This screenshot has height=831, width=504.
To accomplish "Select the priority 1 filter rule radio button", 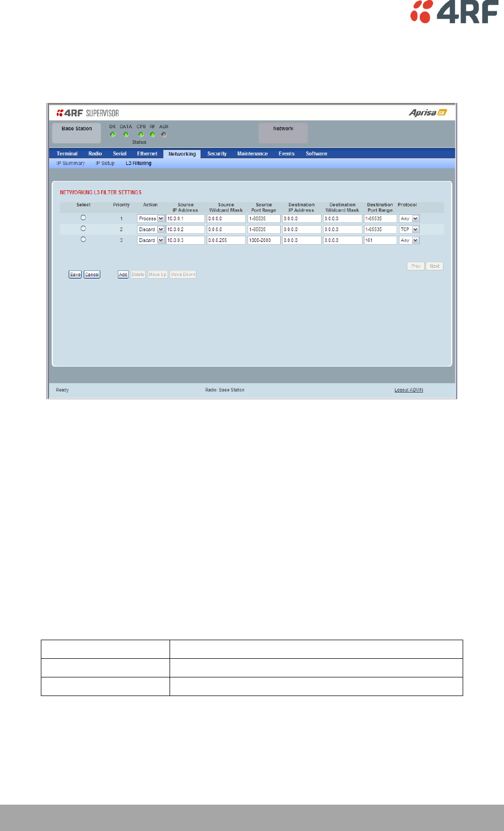I will [83, 218].
